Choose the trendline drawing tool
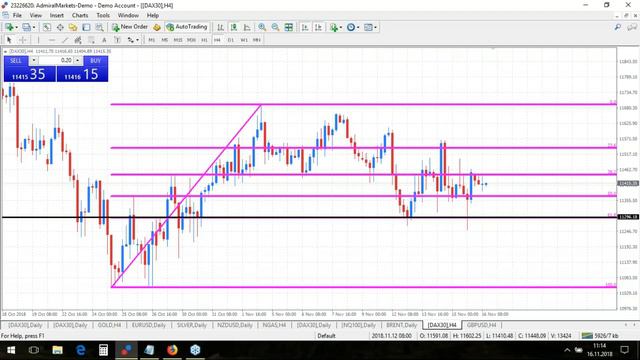 tap(65, 40)
